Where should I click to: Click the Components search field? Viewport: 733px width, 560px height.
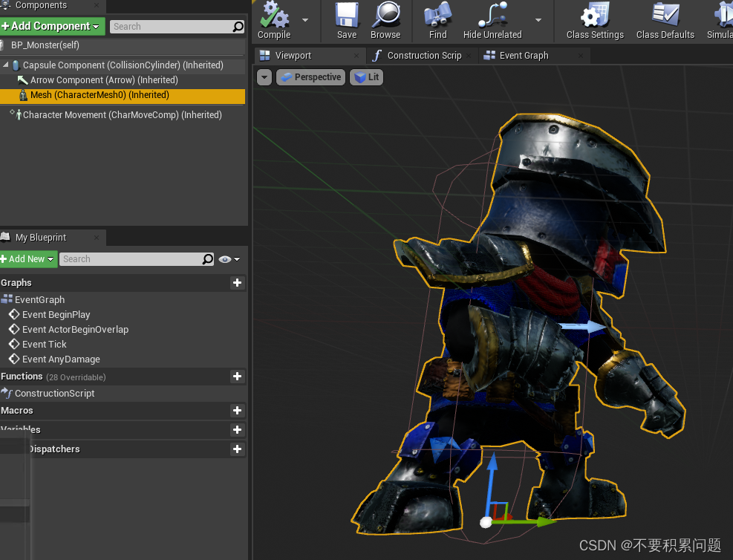(x=171, y=27)
